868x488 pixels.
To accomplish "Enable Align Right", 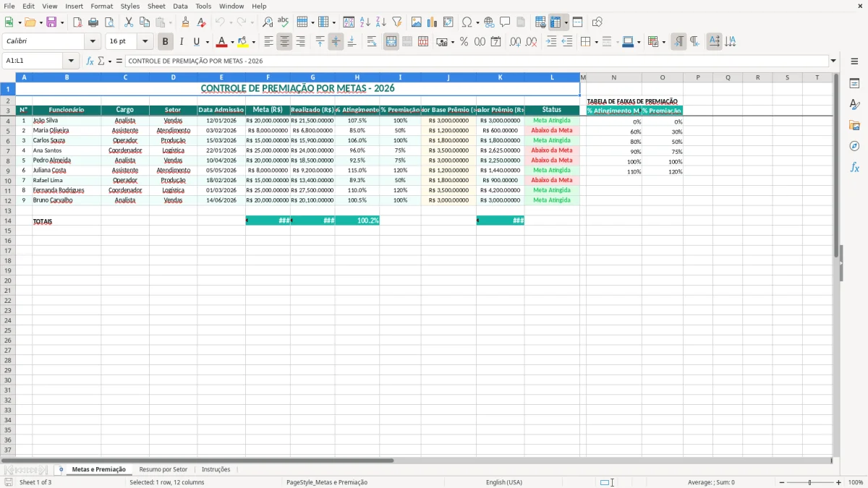I will click(x=301, y=42).
